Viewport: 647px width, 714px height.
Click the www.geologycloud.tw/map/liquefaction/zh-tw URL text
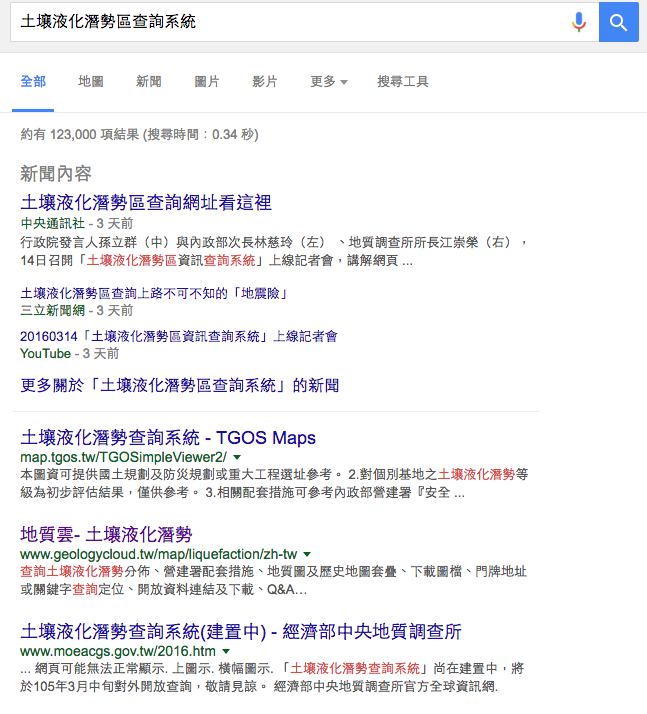(x=158, y=554)
